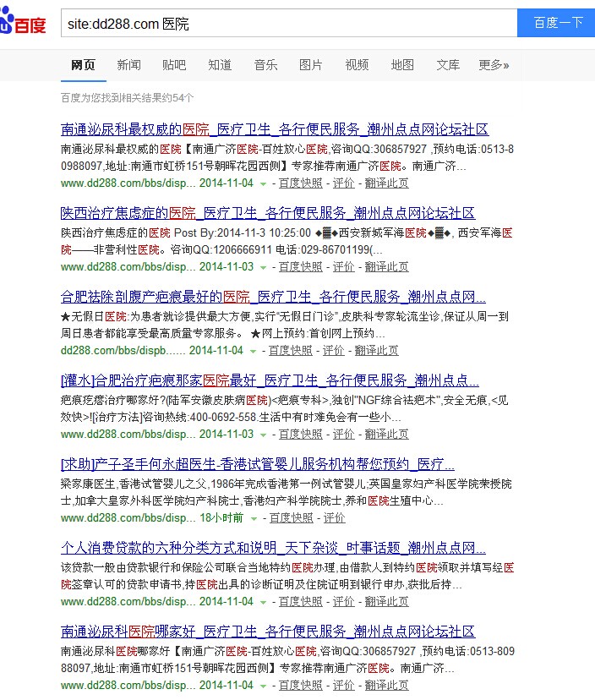Click the Baidu logo icon
The image size is (595, 700).
coord(23,24)
